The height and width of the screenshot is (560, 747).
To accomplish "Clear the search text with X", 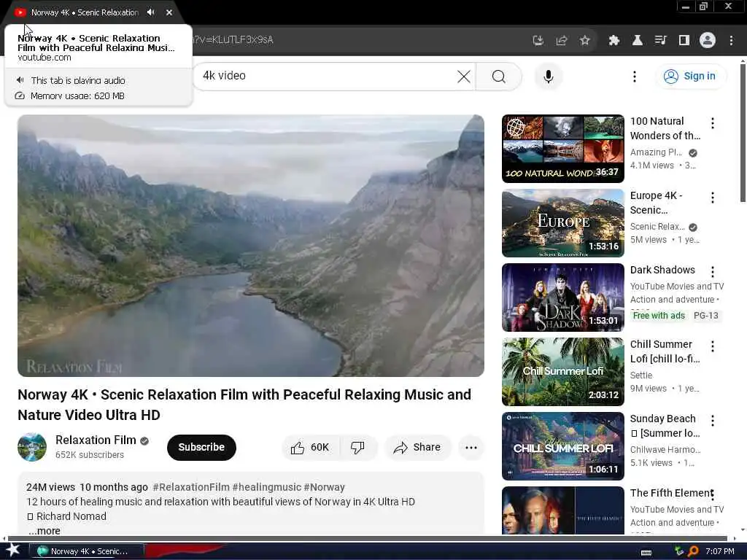I will point(463,76).
